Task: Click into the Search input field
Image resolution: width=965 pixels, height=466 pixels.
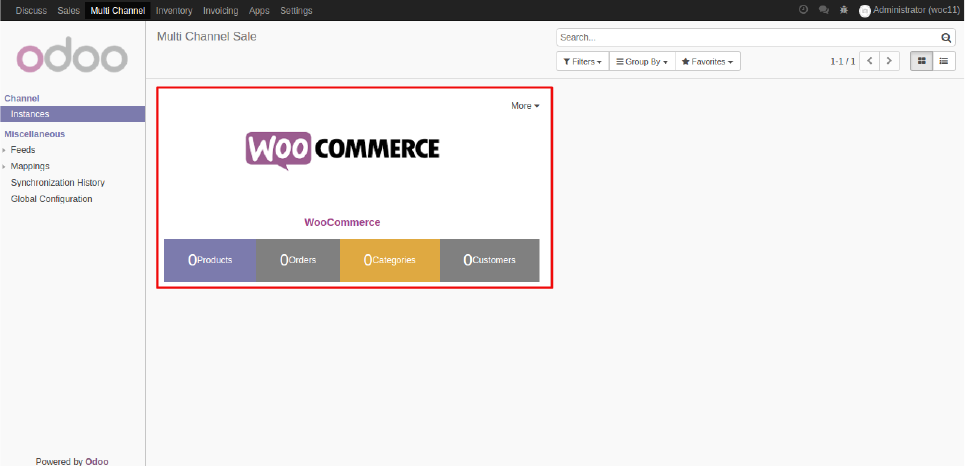Action: (x=748, y=38)
